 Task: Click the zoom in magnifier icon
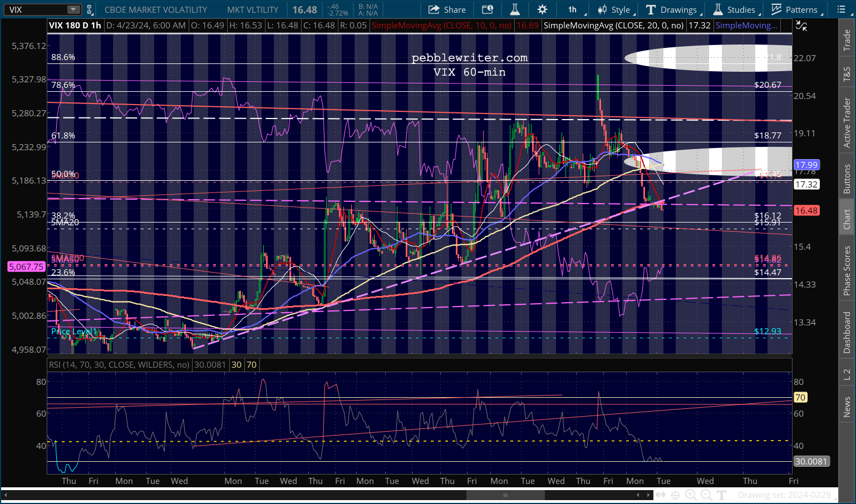[691, 495]
